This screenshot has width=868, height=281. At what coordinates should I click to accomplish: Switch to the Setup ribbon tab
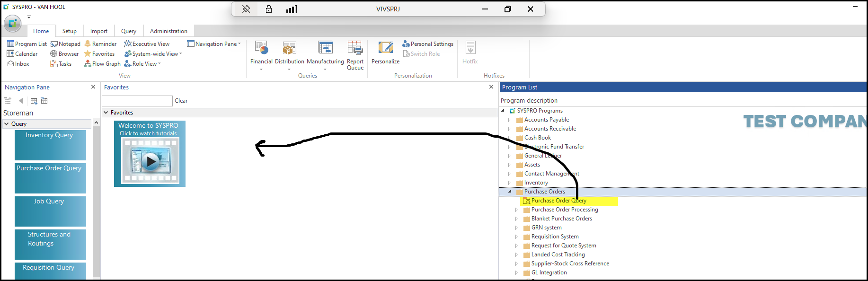click(69, 31)
